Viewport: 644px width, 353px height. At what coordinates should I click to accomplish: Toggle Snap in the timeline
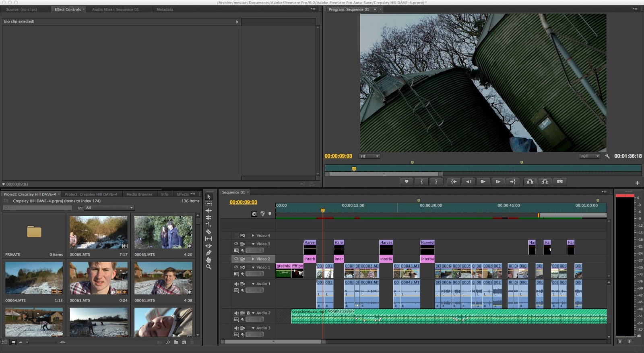[x=254, y=214]
